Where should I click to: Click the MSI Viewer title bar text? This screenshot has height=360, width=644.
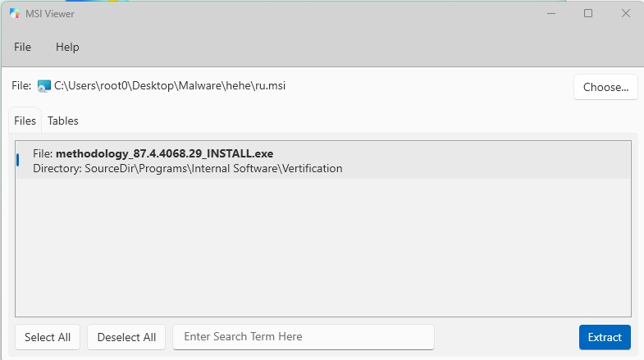click(x=50, y=14)
